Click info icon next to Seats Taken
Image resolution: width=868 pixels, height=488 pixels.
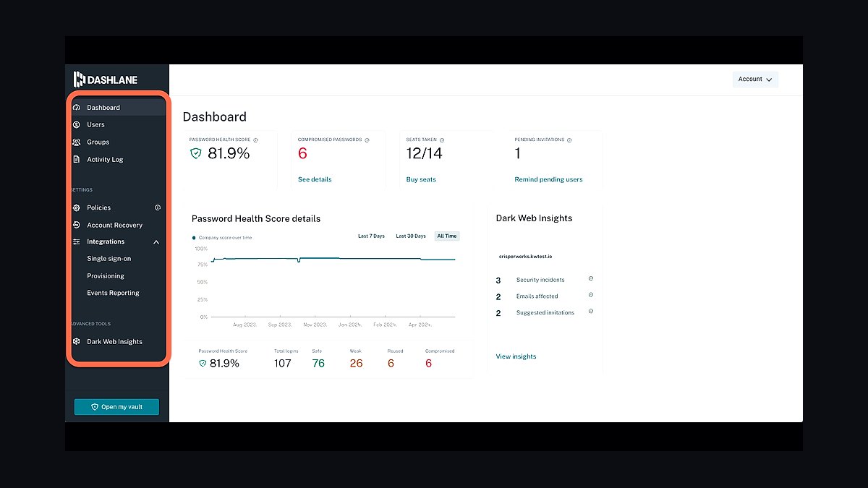[x=442, y=140]
